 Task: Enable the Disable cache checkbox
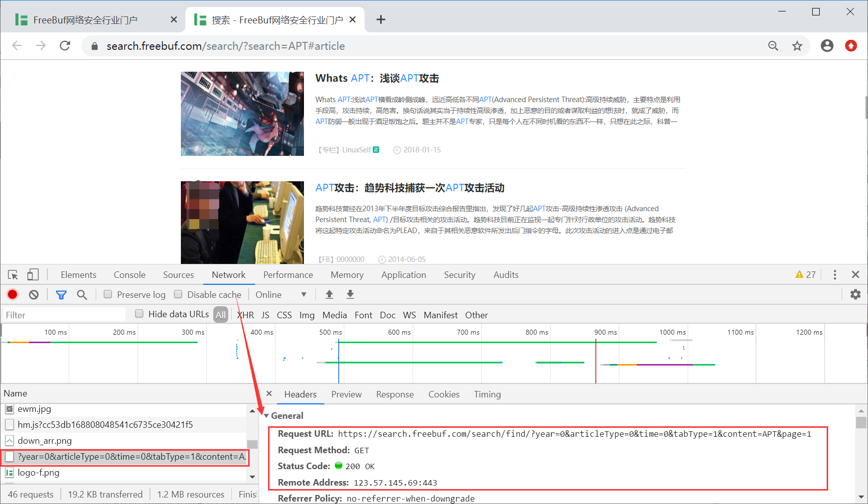pos(178,294)
